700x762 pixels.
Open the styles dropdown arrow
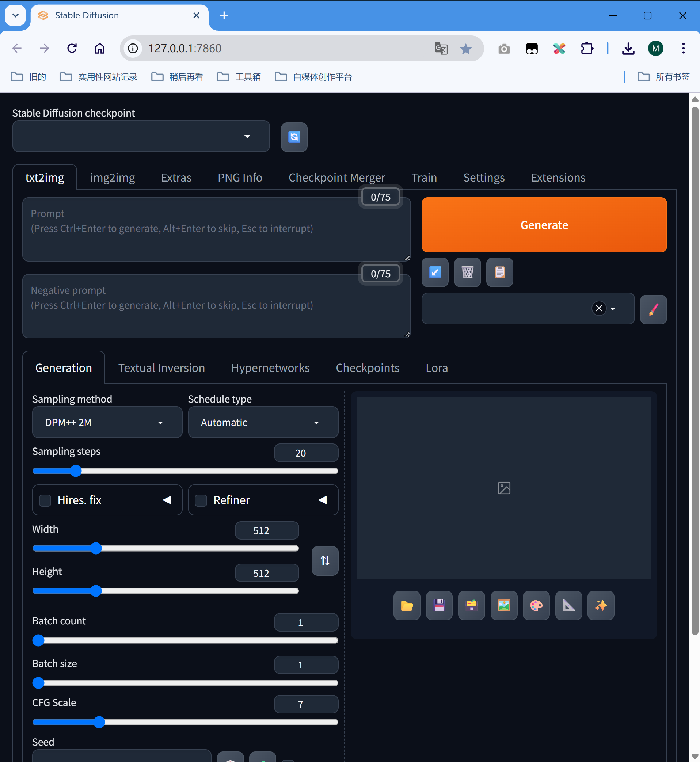pos(613,309)
